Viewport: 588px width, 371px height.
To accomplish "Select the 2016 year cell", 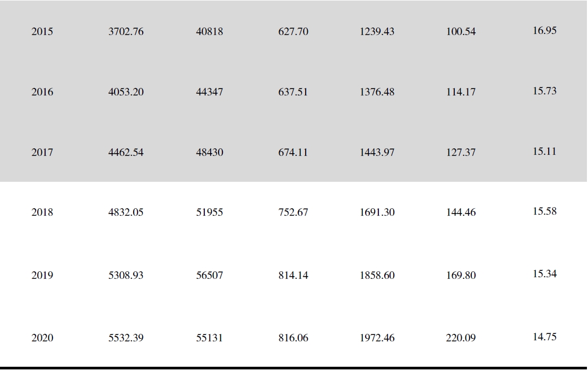I will (x=42, y=92).
